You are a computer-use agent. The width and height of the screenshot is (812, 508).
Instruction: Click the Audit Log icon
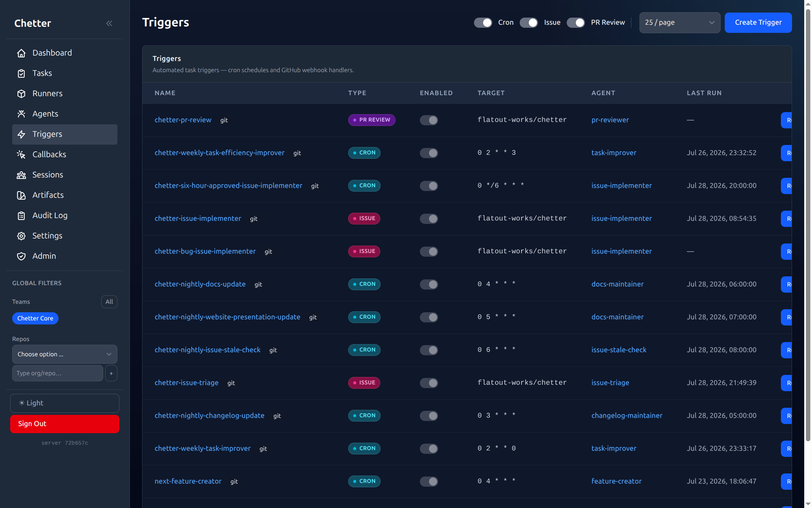[21, 216]
